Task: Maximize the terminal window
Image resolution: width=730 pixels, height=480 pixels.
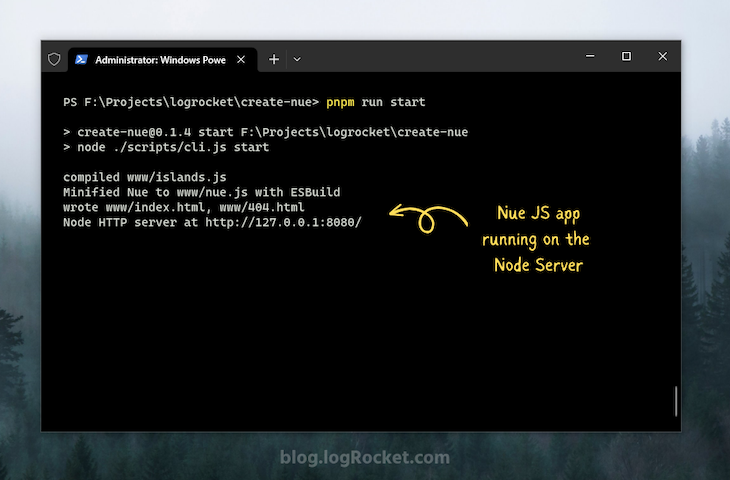Action: (626, 57)
